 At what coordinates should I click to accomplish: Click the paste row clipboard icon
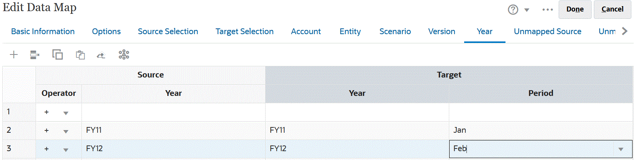[80, 55]
